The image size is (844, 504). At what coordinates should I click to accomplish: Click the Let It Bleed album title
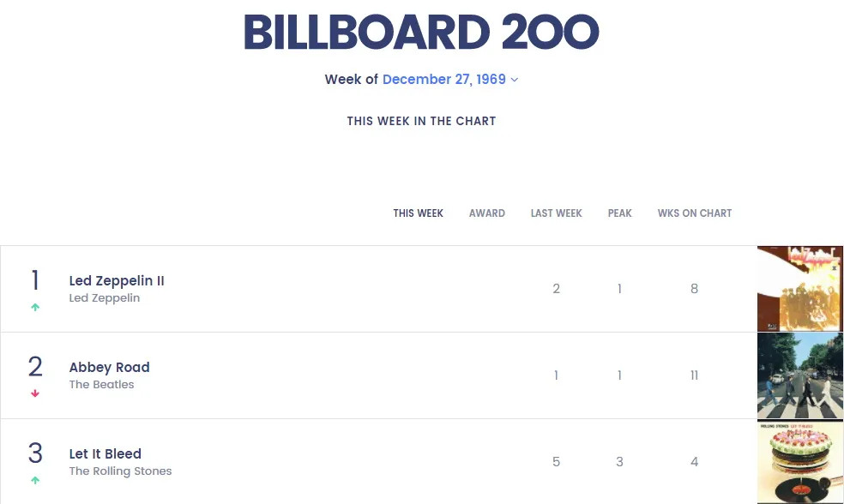click(x=105, y=454)
